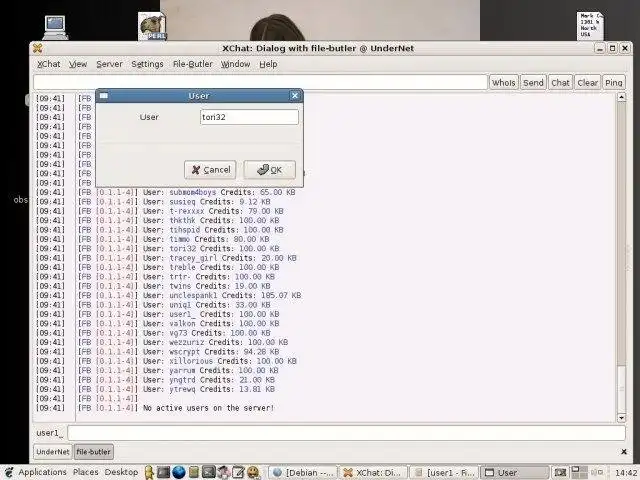The width and height of the screenshot is (640, 480).
Task: Open the computer icon on the desktop
Action: [55, 27]
